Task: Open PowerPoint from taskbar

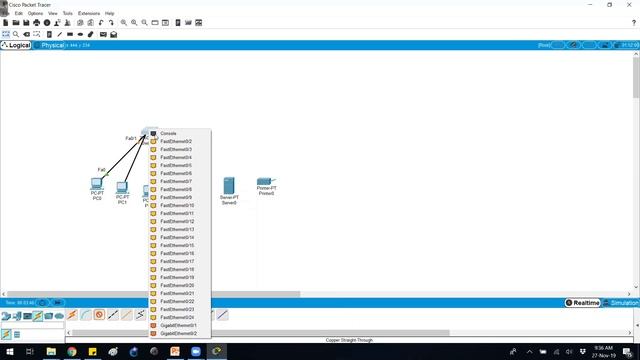Action: 175,351
